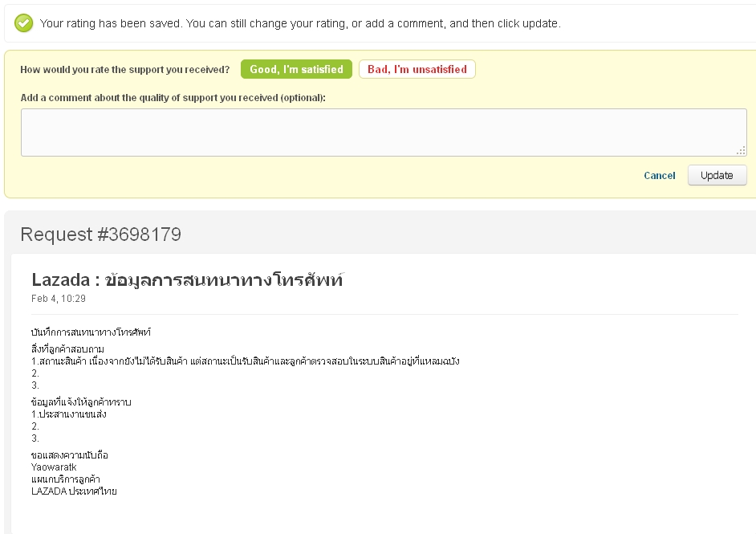The image size is (756, 534).
Task: Click the support quality comment text box
Action: click(384, 132)
